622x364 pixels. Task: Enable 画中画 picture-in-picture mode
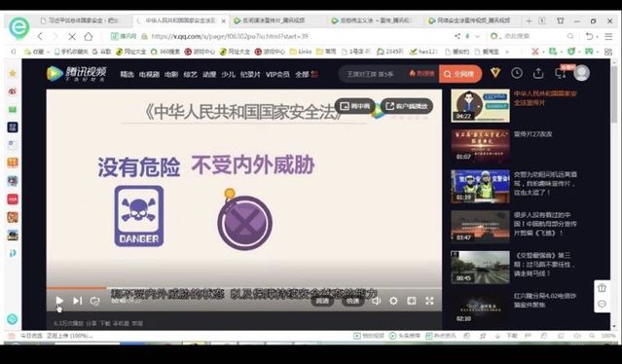pos(355,106)
